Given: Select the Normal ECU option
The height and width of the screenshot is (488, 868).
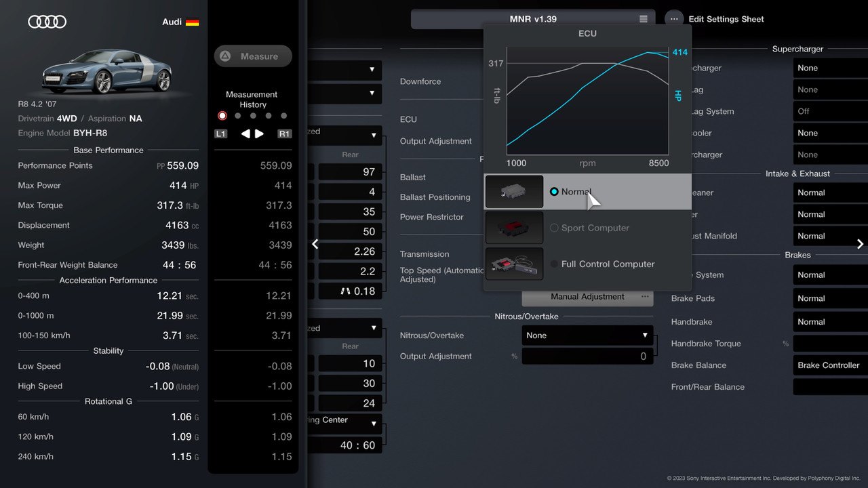Looking at the screenshot, I should [588, 192].
